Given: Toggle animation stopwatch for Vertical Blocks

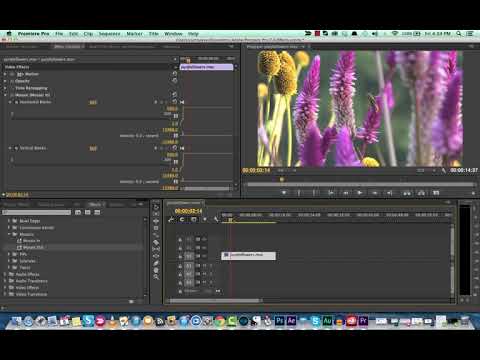Looking at the screenshot, I should (x=16, y=148).
